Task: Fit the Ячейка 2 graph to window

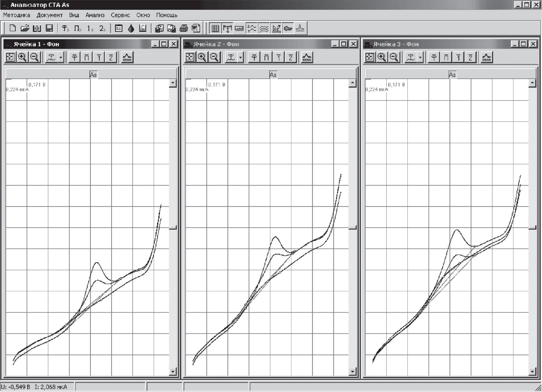Action: (x=190, y=58)
